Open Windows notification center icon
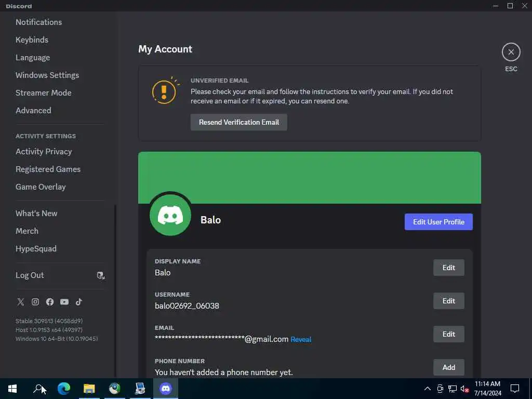Viewport: 532px width, 399px height. (515, 389)
